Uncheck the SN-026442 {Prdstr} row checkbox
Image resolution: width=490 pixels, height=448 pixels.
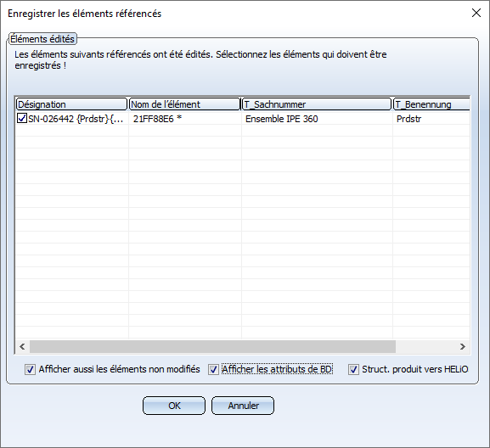[21, 119]
